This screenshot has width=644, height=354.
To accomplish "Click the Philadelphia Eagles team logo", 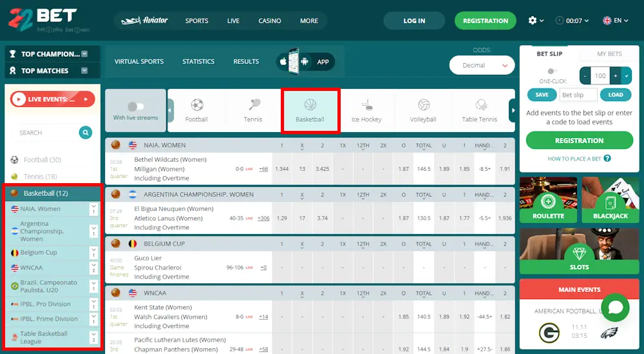I will pyautogui.click(x=609, y=332).
